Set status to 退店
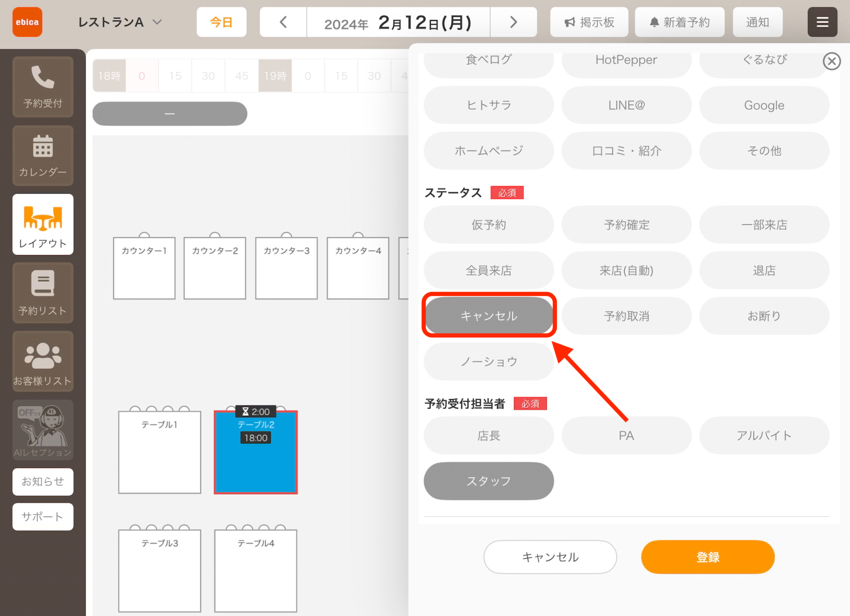Image resolution: width=850 pixels, height=616 pixels. [764, 270]
